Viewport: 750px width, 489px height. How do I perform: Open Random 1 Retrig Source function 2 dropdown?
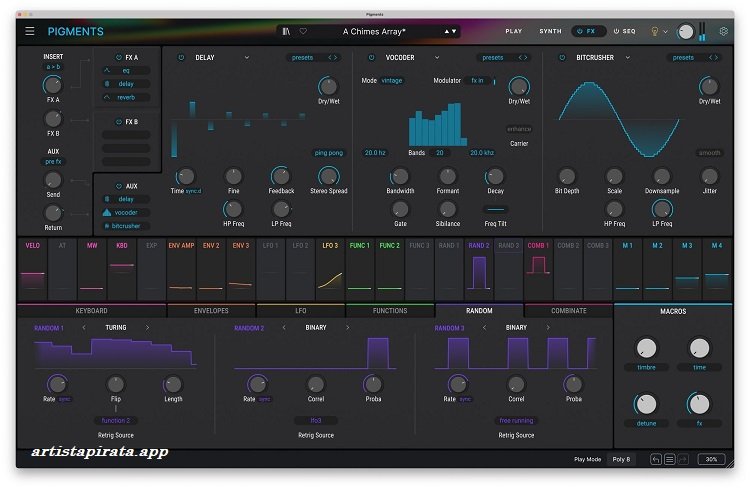pyautogui.click(x=116, y=421)
